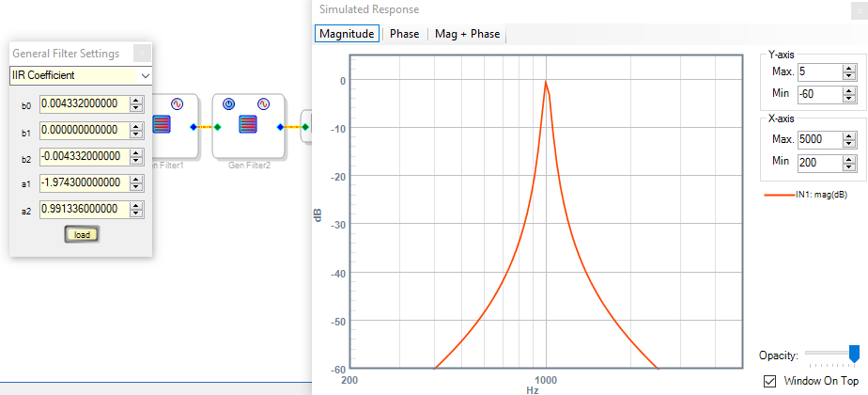Increase X-axis Max. with up arrow

pos(849,135)
